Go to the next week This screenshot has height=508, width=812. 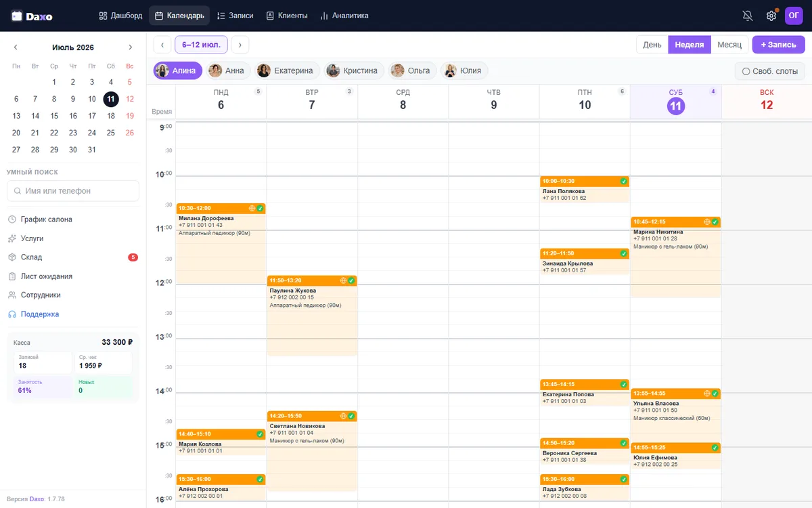(240, 45)
